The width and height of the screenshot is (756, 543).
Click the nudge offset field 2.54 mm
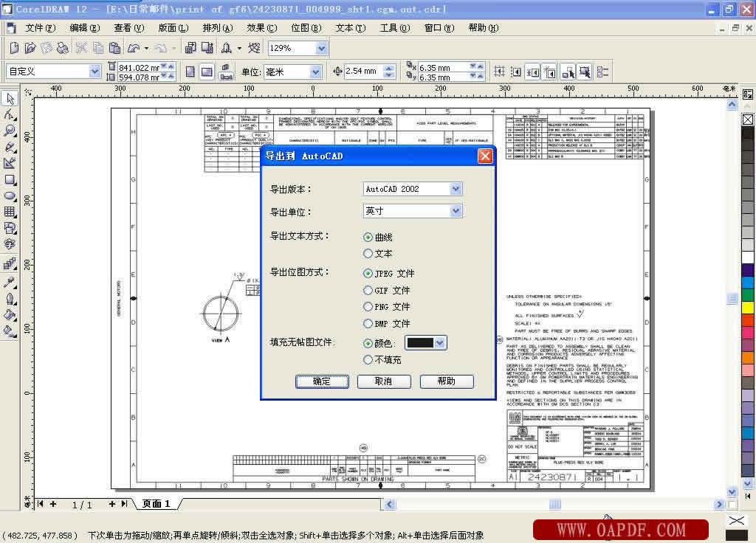[x=364, y=72]
